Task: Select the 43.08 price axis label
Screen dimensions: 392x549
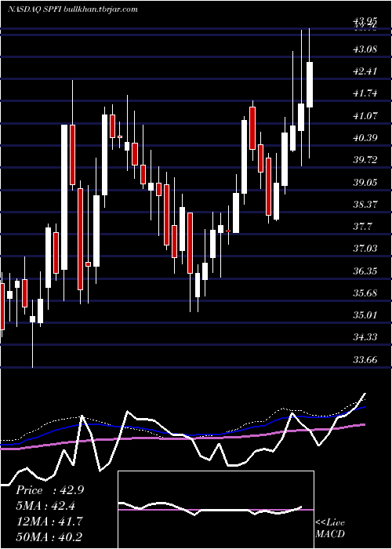Action: click(365, 49)
